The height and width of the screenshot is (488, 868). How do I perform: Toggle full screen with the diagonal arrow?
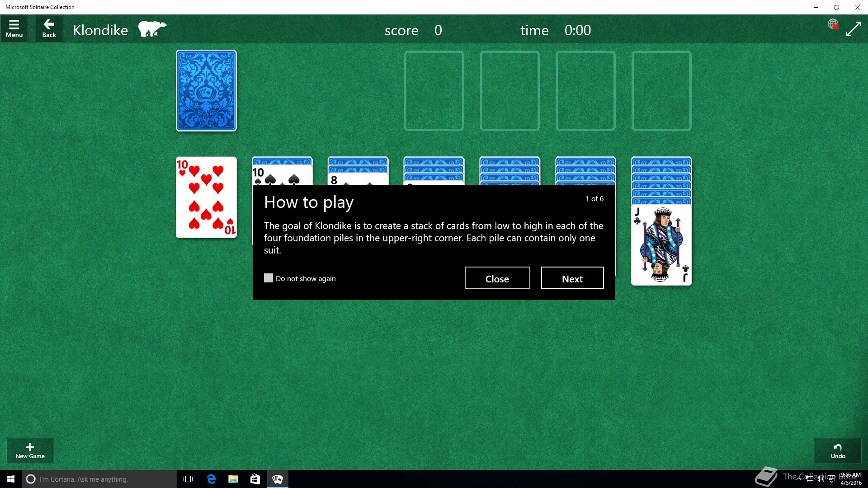[853, 29]
